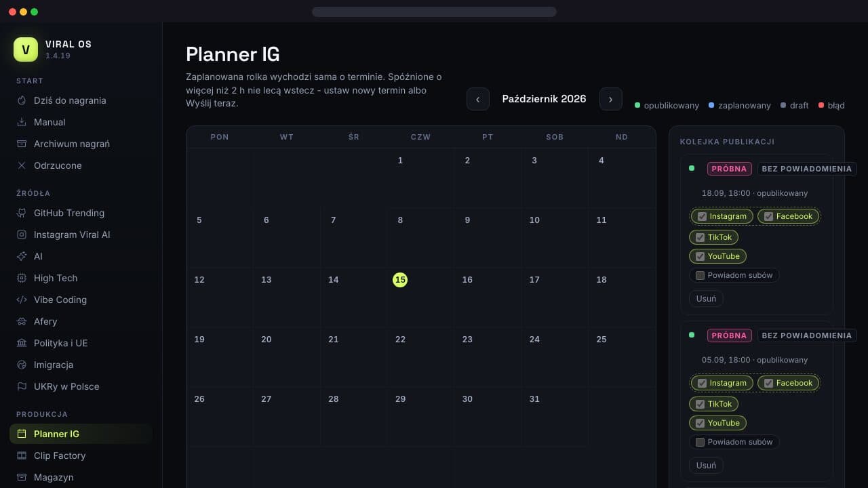Select the Odrzucone X icon

tap(21, 165)
